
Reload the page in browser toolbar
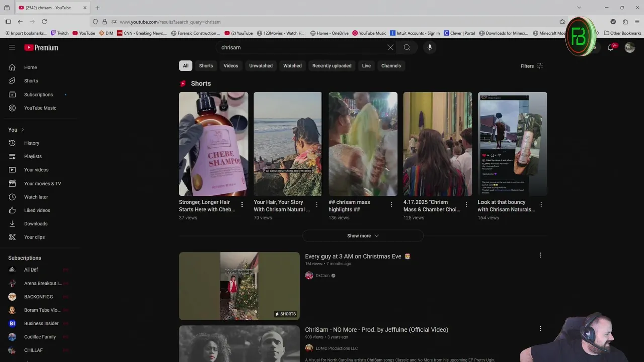pos(44,22)
